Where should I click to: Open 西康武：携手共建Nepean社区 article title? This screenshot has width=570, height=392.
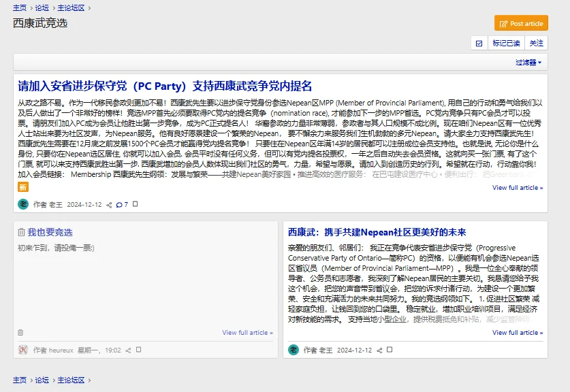click(377, 232)
